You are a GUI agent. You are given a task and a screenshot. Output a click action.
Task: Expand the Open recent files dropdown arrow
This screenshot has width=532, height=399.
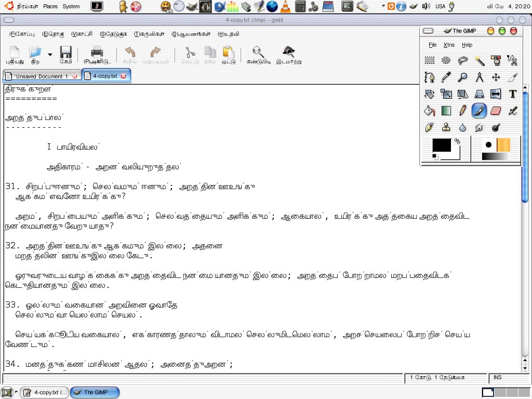click(x=50, y=55)
